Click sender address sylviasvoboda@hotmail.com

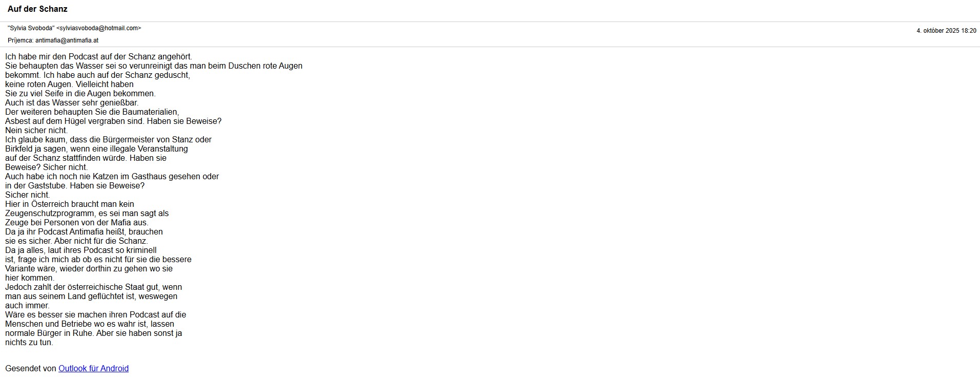pos(99,29)
